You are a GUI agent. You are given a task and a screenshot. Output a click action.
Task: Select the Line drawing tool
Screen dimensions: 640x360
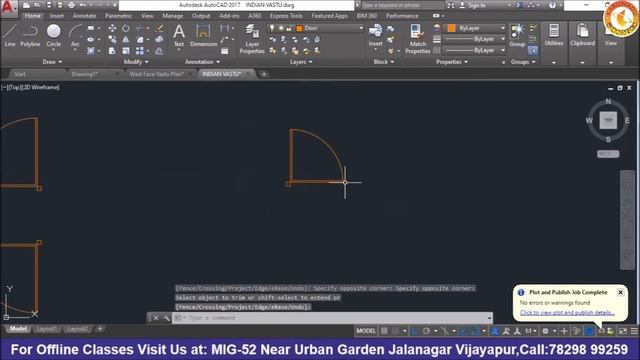point(10,35)
